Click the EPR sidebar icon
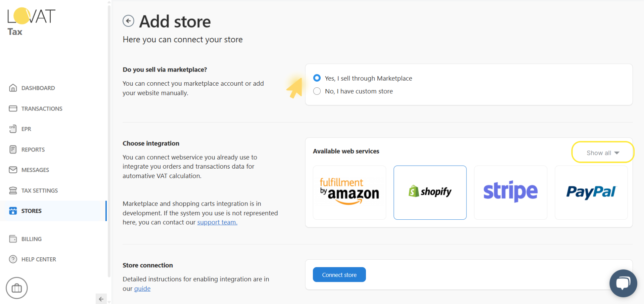 (13, 129)
